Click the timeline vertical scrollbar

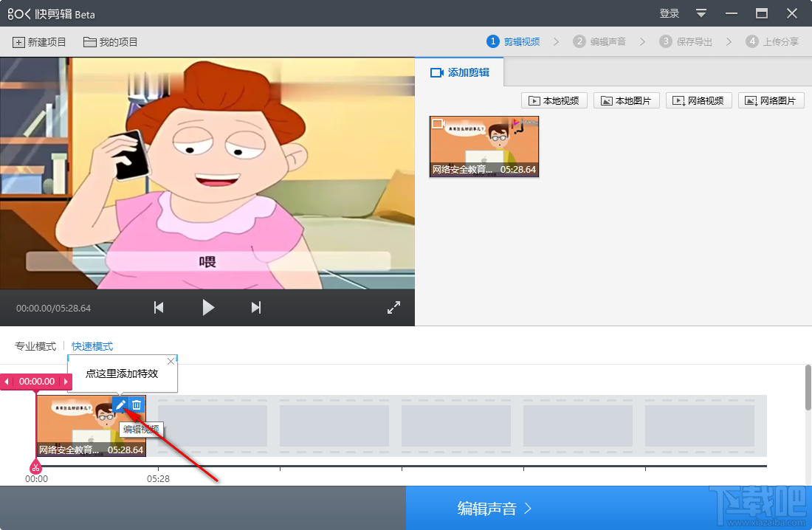(808, 388)
